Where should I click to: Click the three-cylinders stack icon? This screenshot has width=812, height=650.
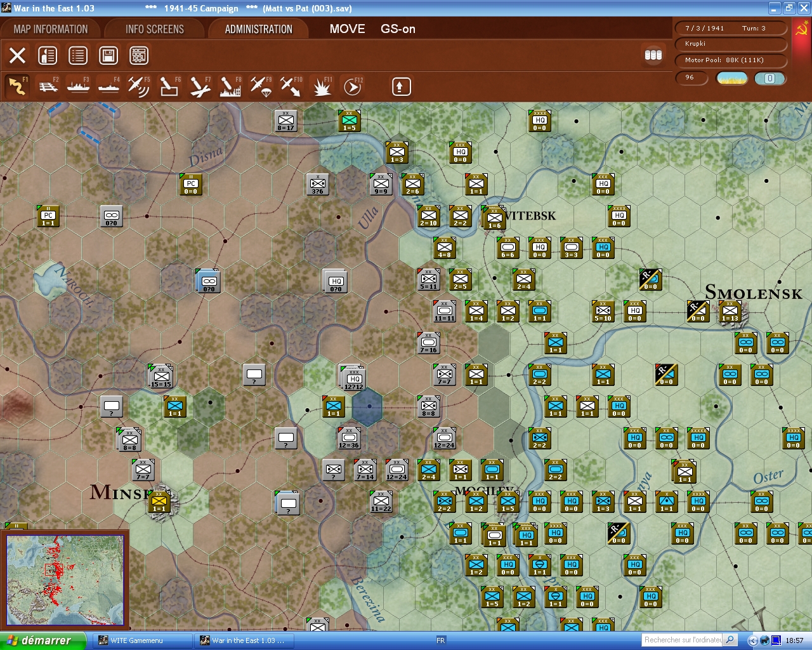(653, 55)
